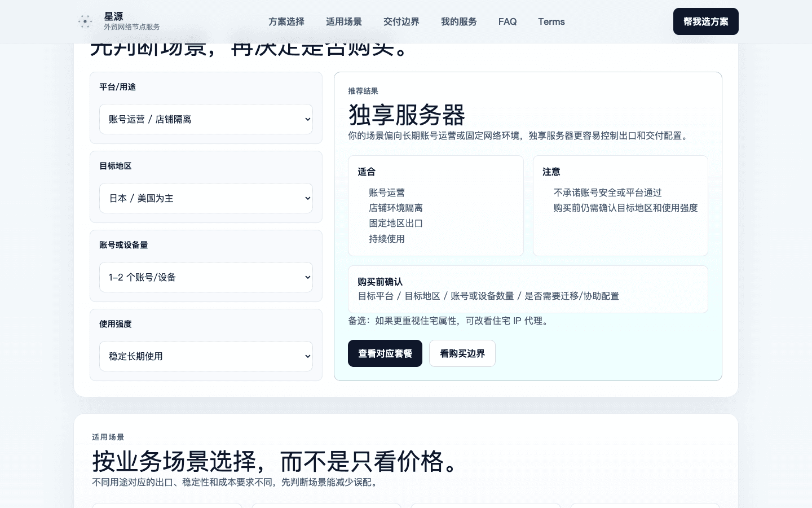Click the 购买前仍需确认目标地区和使用强度 note
This screenshot has height=508, width=812.
pos(626,208)
